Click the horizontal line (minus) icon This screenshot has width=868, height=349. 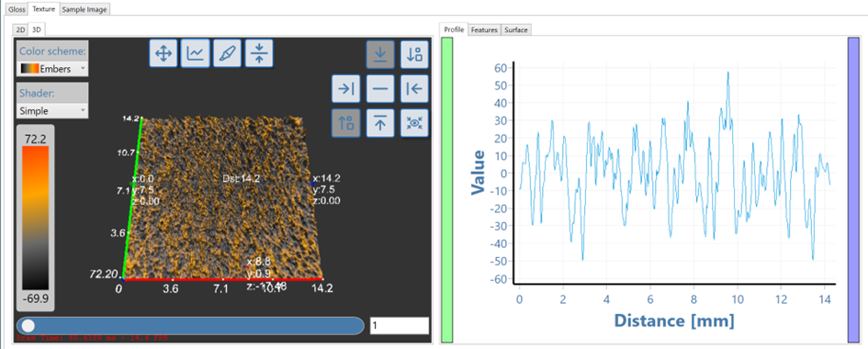pos(380,88)
